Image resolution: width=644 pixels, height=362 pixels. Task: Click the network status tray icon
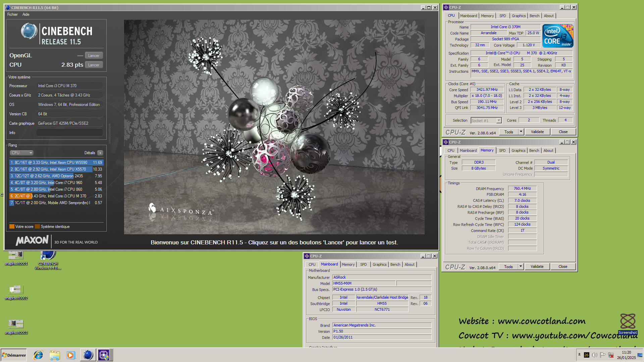(611, 355)
